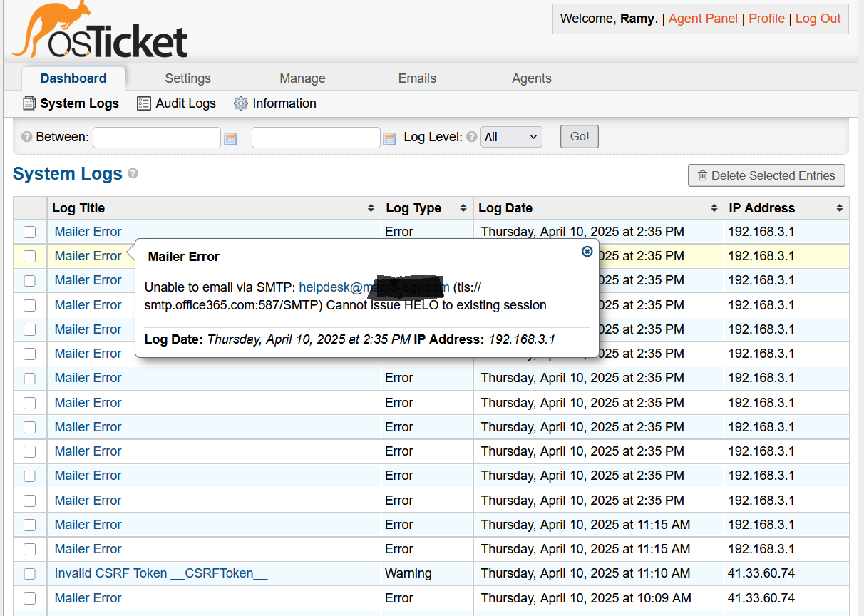Open the start date calendar picker icon

click(230, 138)
